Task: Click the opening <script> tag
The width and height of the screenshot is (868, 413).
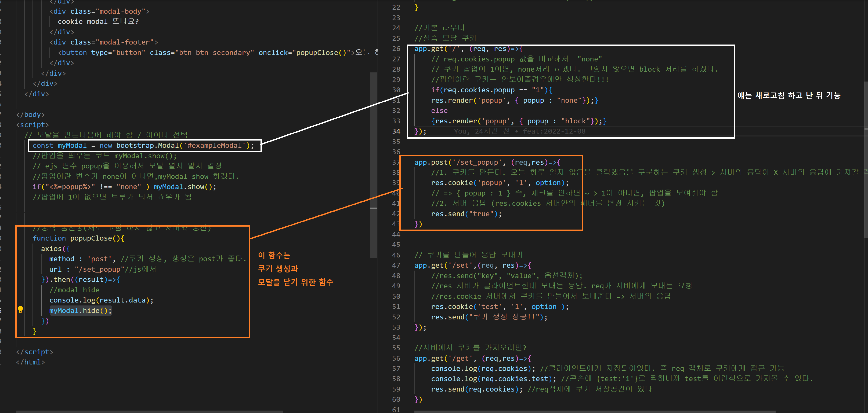Action: click(32, 124)
